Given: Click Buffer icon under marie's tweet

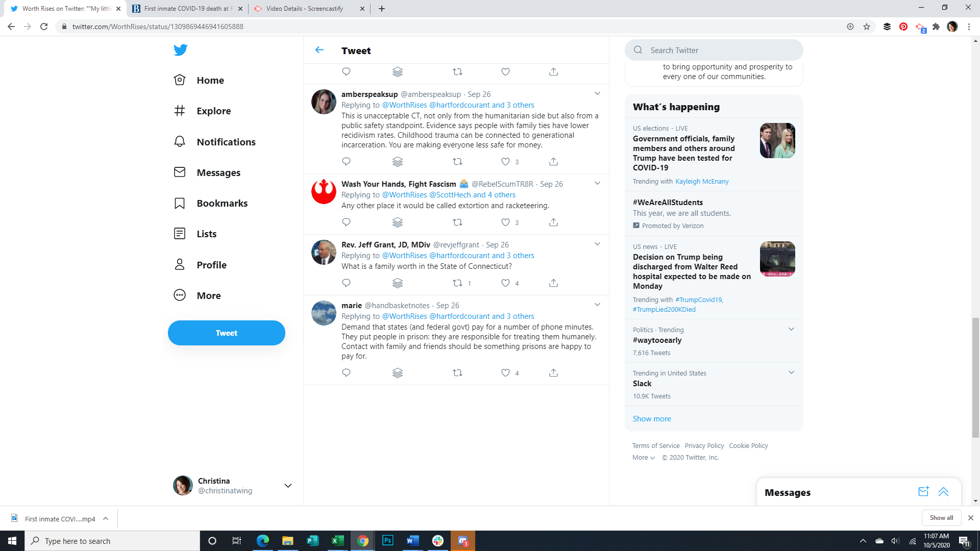Looking at the screenshot, I should [x=398, y=373].
